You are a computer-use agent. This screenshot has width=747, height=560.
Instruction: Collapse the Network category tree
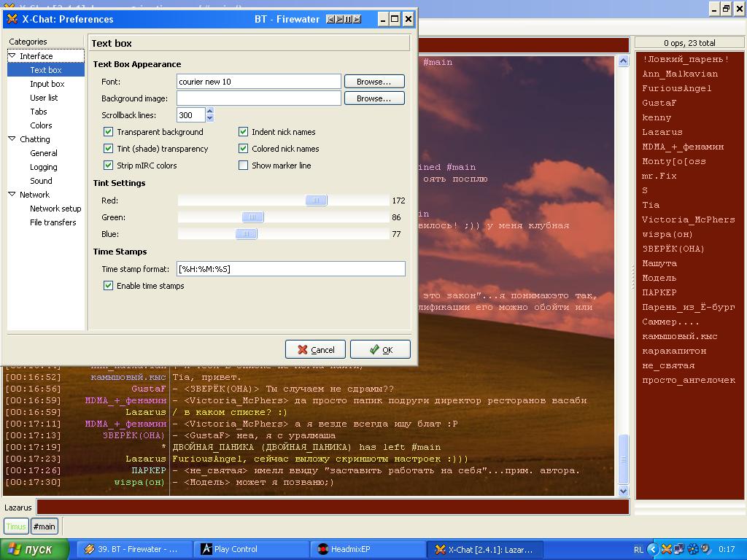(12, 195)
